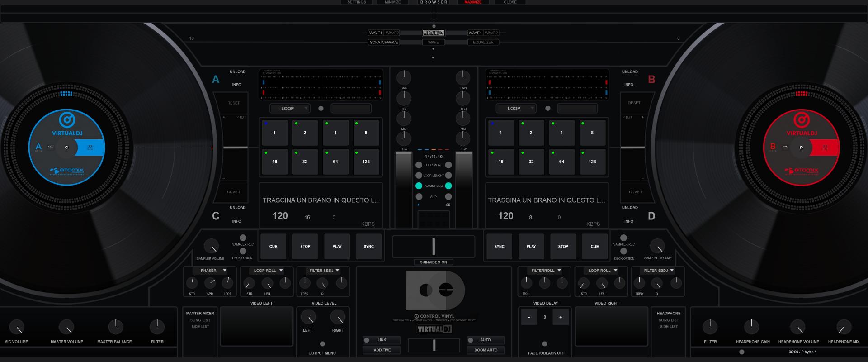Click video level LEFT knob

308,317
